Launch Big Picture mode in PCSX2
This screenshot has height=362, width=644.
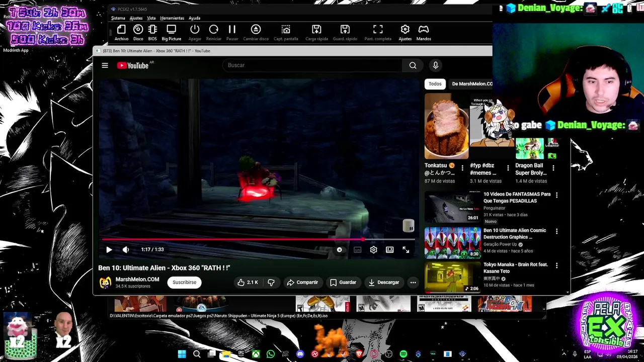pos(171,33)
